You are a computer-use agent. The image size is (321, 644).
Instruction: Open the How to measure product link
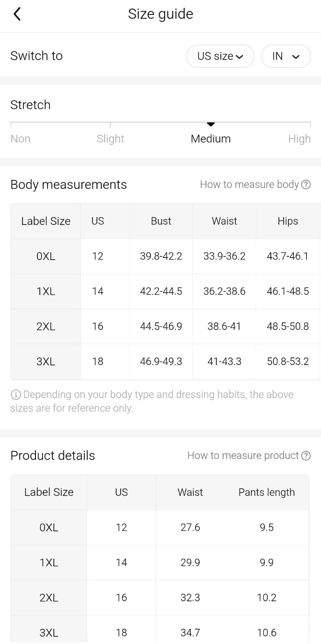point(243,455)
